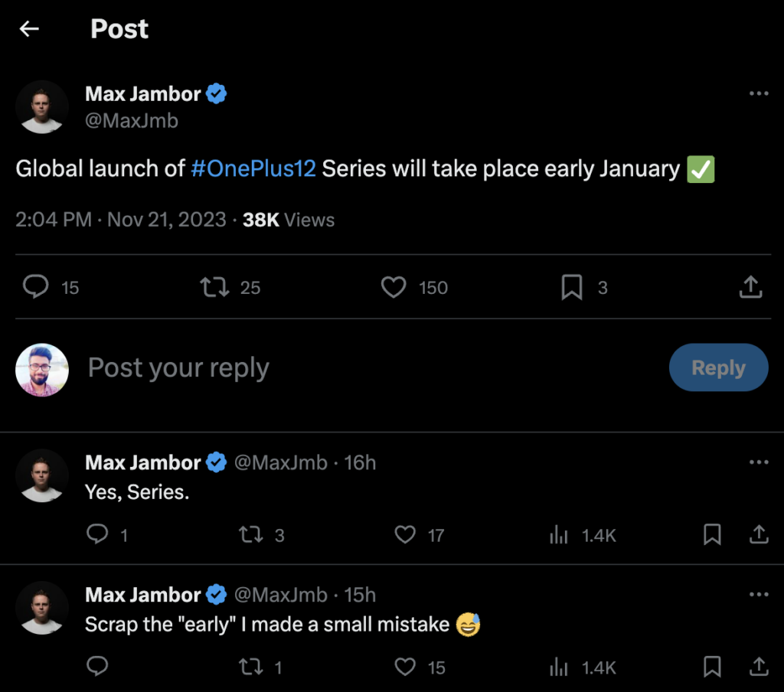Reply to the main OnePlus12 post
The height and width of the screenshot is (692, 784).
pos(36,287)
